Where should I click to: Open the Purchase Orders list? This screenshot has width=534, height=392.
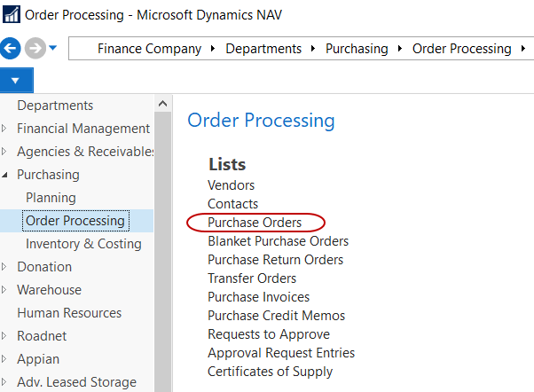click(255, 223)
